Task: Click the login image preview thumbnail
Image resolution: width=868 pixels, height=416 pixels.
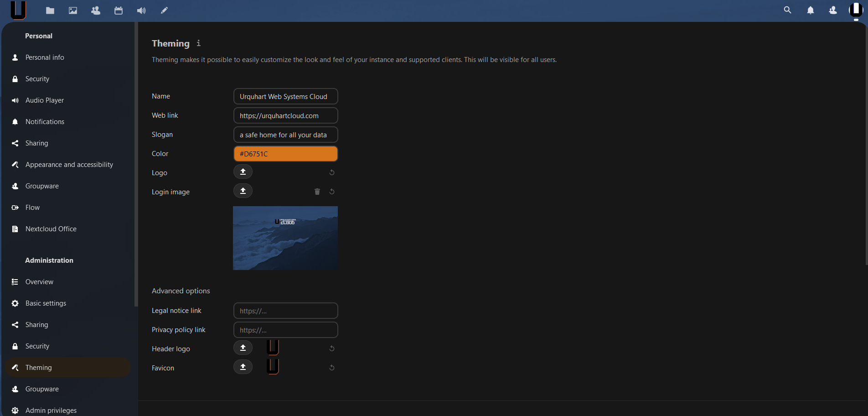Action: click(x=285, y=238)
